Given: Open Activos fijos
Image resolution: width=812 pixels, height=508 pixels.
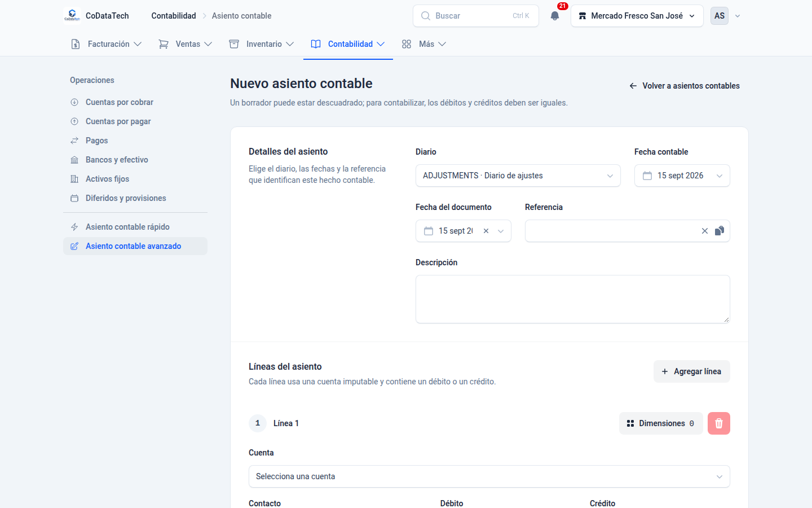Looking at the screenshot, I should [135, 179].
